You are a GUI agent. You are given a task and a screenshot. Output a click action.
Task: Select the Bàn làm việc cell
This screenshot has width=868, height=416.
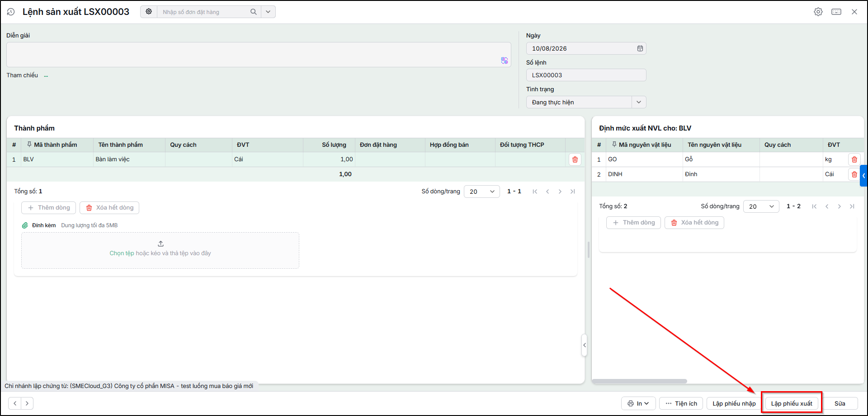coord(129,159)
